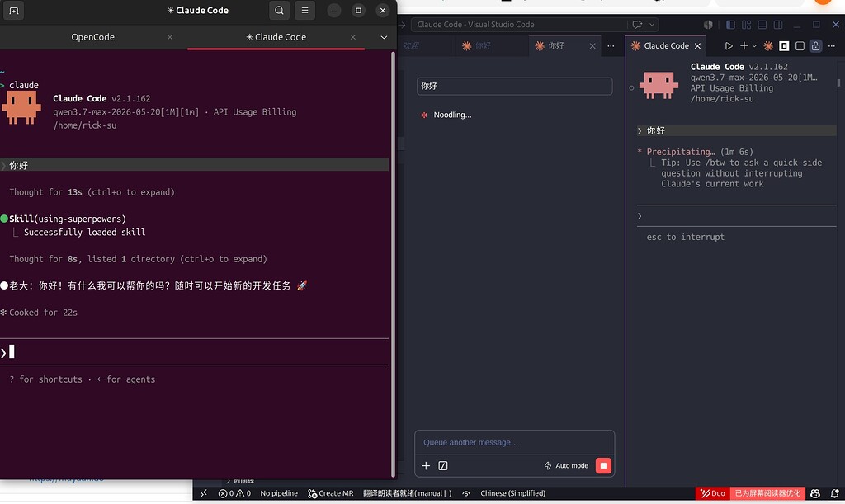Viewport: 845px width, 504px height.
Task: Open notifications bell in status bar
Action: [835, 493]
